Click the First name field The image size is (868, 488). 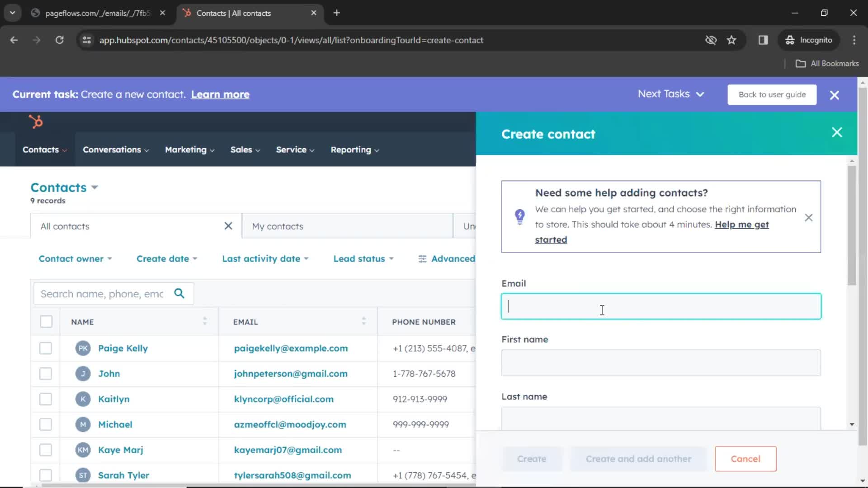661,363
